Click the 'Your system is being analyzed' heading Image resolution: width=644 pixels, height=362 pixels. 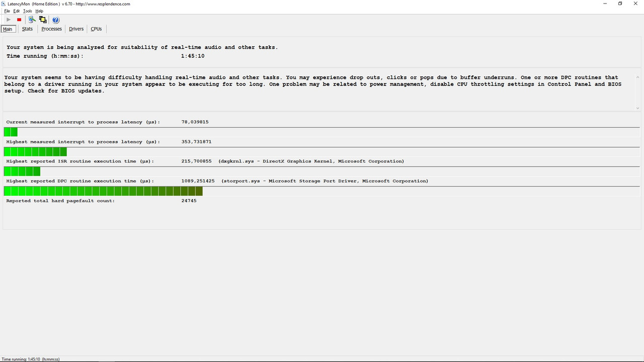142,47
